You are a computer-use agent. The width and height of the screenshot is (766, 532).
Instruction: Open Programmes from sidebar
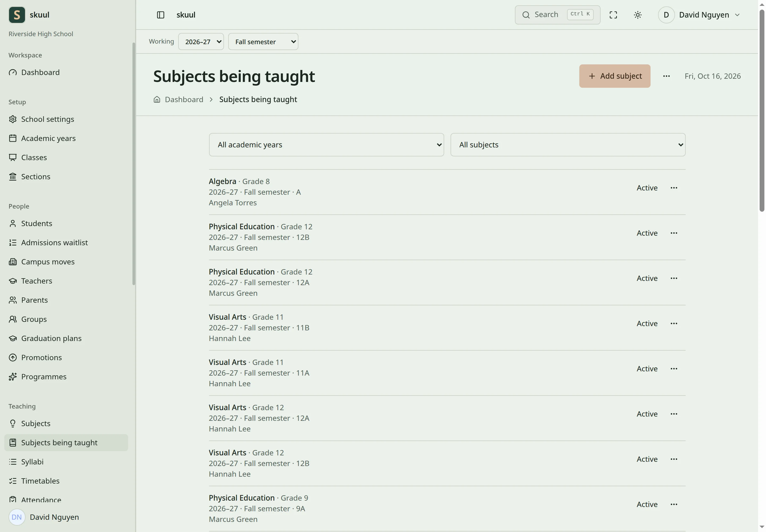pos(66,376)
